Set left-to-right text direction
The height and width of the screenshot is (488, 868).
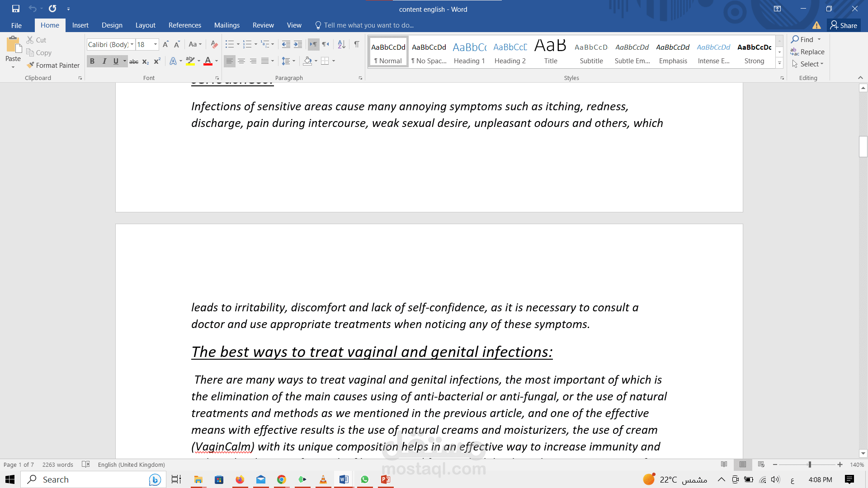pos(313,44)
